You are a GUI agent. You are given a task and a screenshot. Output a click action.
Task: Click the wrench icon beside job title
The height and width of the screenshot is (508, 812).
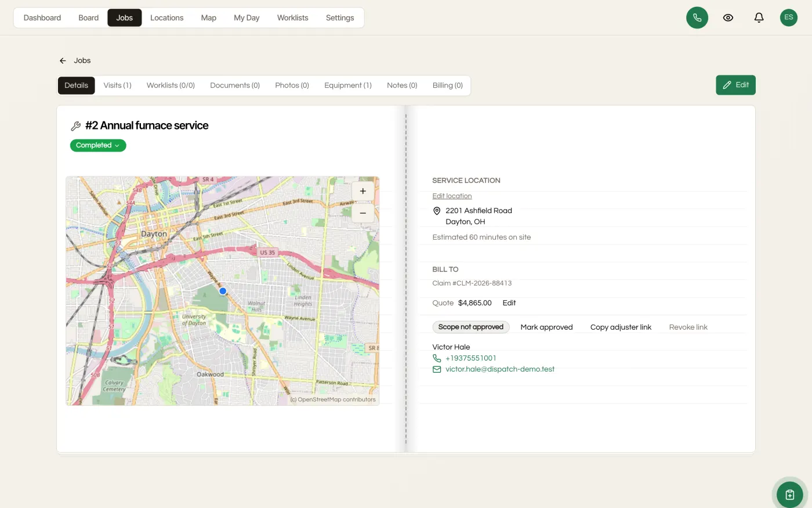point(75,126)
